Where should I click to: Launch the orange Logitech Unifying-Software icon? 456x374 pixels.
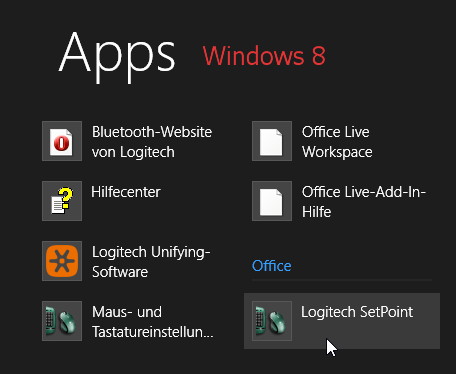tap(62, 261)
